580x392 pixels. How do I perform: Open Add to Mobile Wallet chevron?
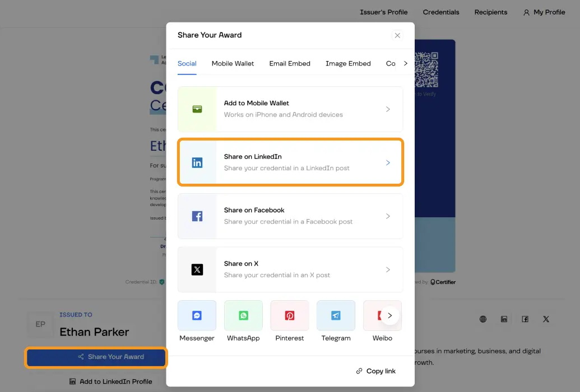388,109
